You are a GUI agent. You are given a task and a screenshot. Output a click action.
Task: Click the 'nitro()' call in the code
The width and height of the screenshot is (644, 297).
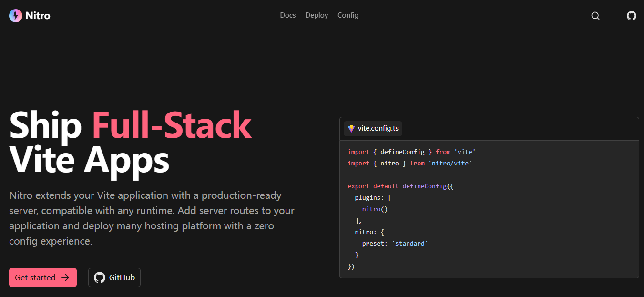tap(375, 209)
